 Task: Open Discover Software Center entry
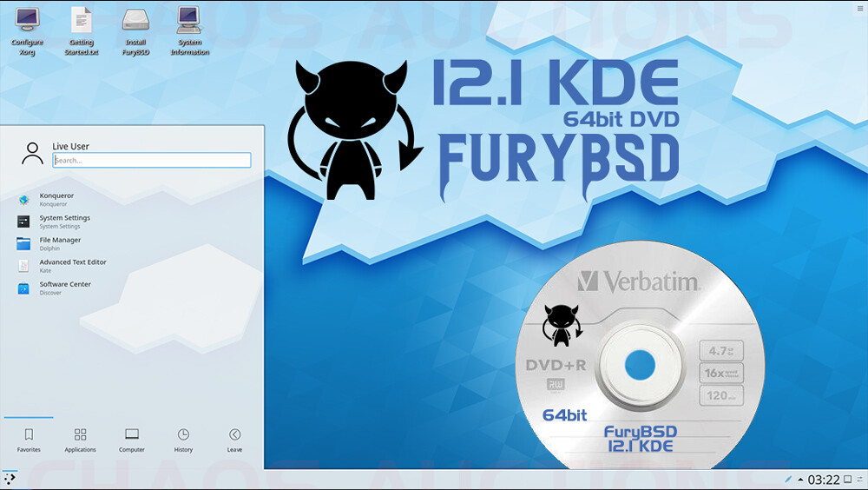point(133,288)
